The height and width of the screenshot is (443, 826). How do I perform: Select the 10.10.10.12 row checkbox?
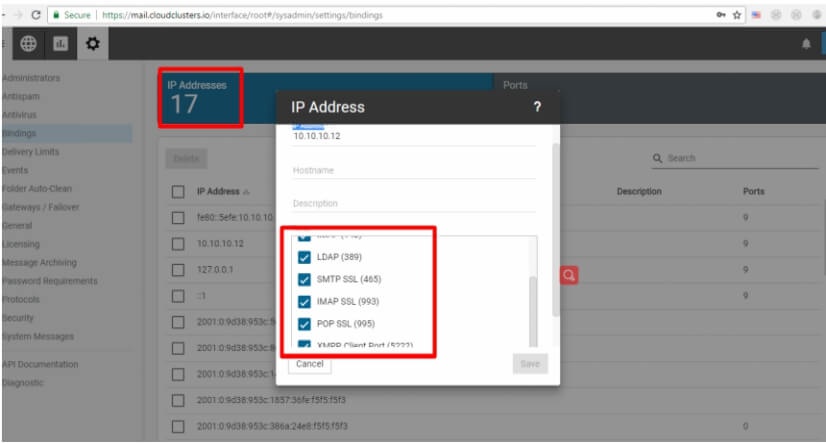178,244
